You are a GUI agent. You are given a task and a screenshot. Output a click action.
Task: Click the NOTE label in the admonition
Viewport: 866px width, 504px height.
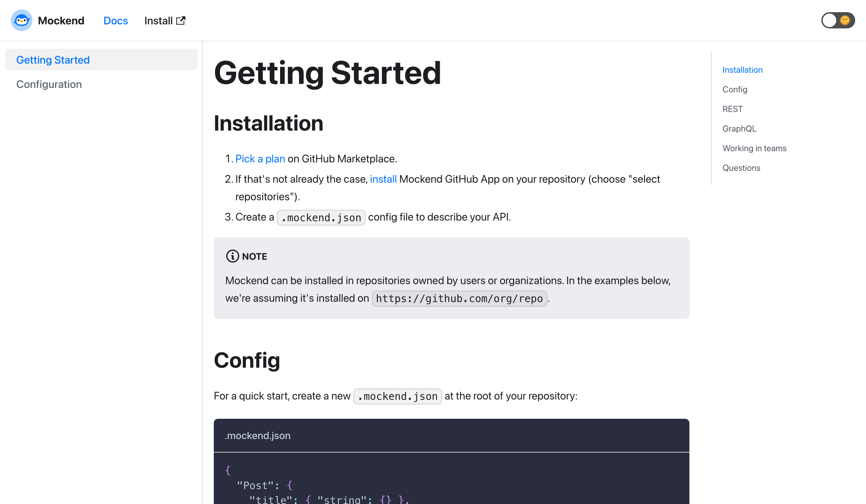click(254, 256)
